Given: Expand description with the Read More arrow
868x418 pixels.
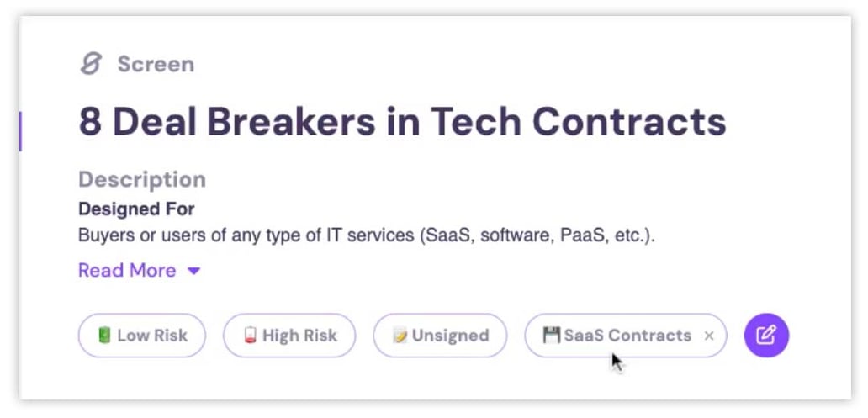Looking at the screenshot, I should click(x=194, y=271).
